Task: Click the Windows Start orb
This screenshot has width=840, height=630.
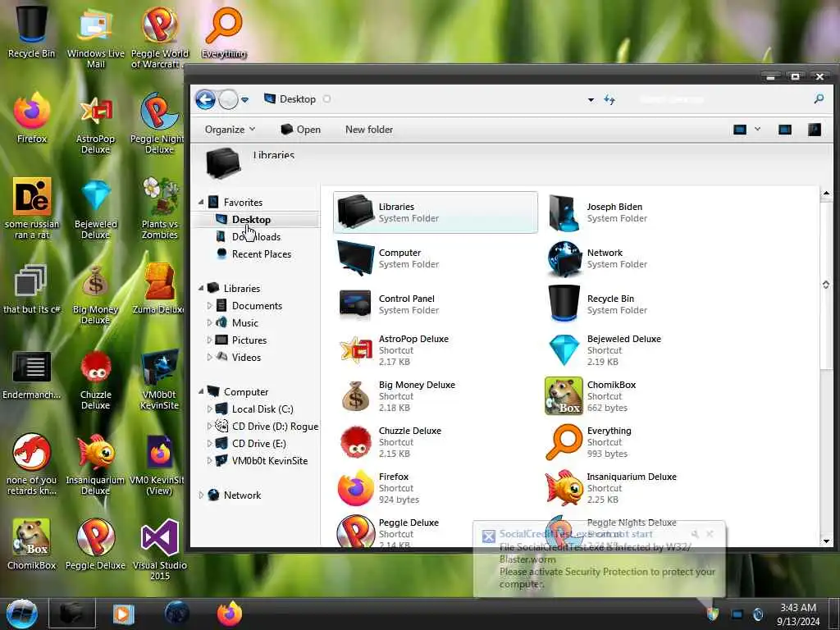Action: coord(22,614)
